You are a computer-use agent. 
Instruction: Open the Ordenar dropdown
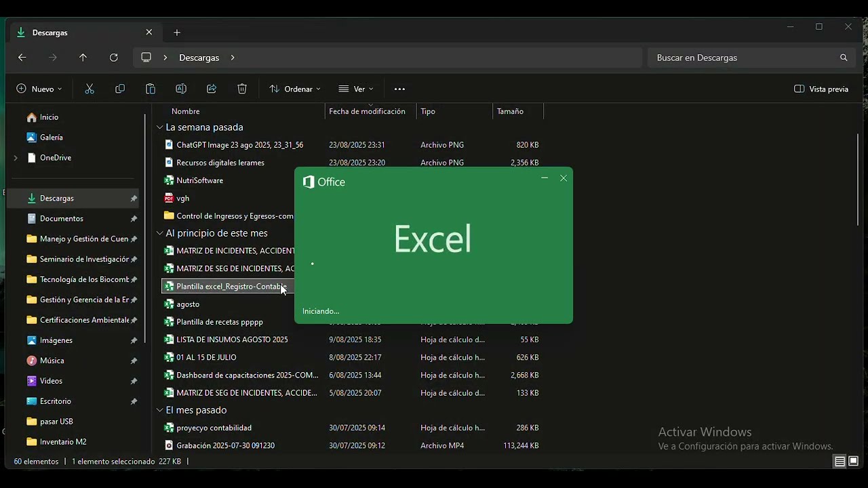(295, 89)
